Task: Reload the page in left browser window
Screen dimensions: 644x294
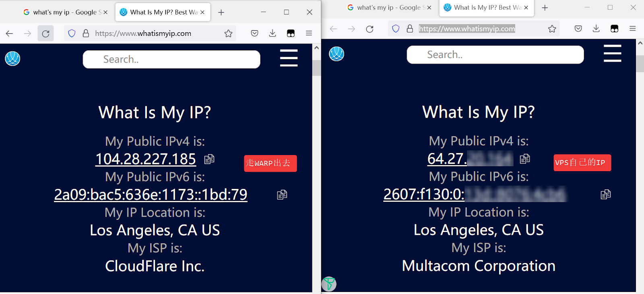Action: click(x=45, y=33)
